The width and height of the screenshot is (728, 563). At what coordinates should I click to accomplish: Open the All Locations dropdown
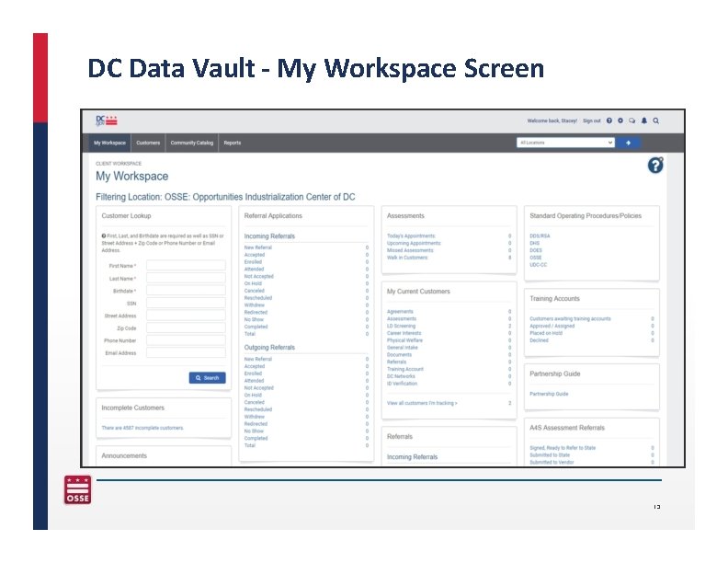(565, 143)
